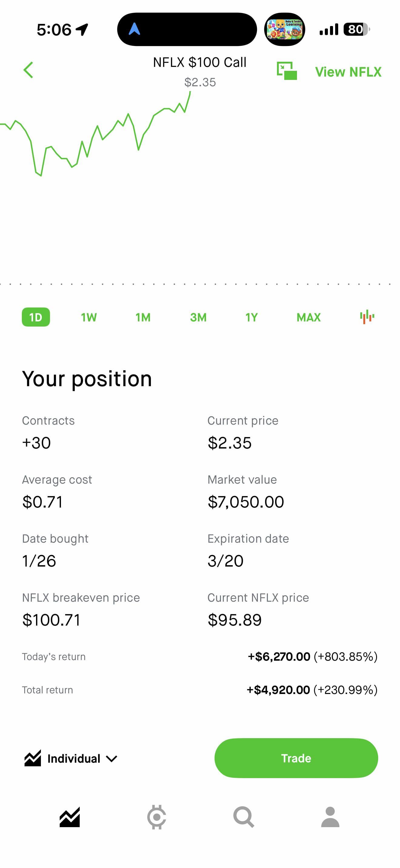Open the crypto tab icon
This screenshot has height=868, width=400.
coord(156,817)
